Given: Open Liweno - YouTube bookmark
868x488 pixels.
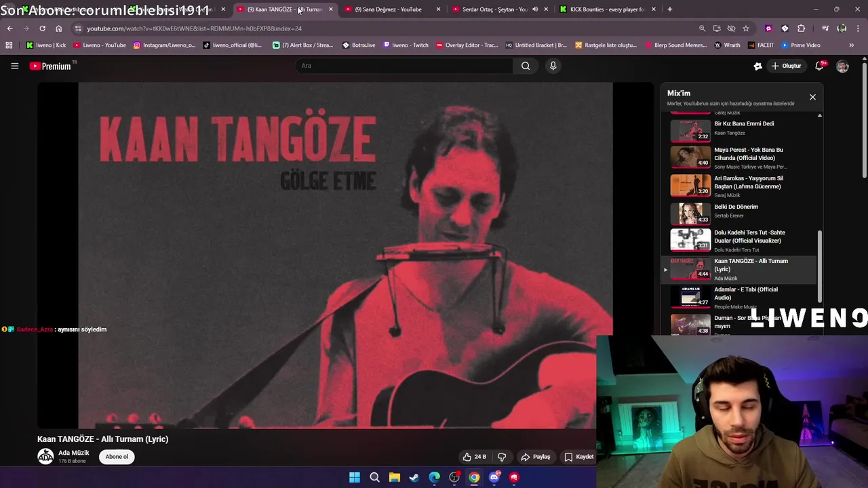Looking at the screenshot, I should tap(99, 45).
